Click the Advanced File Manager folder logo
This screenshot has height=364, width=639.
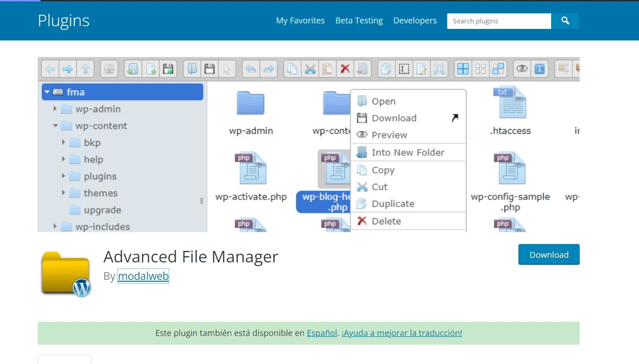(66, 274)
